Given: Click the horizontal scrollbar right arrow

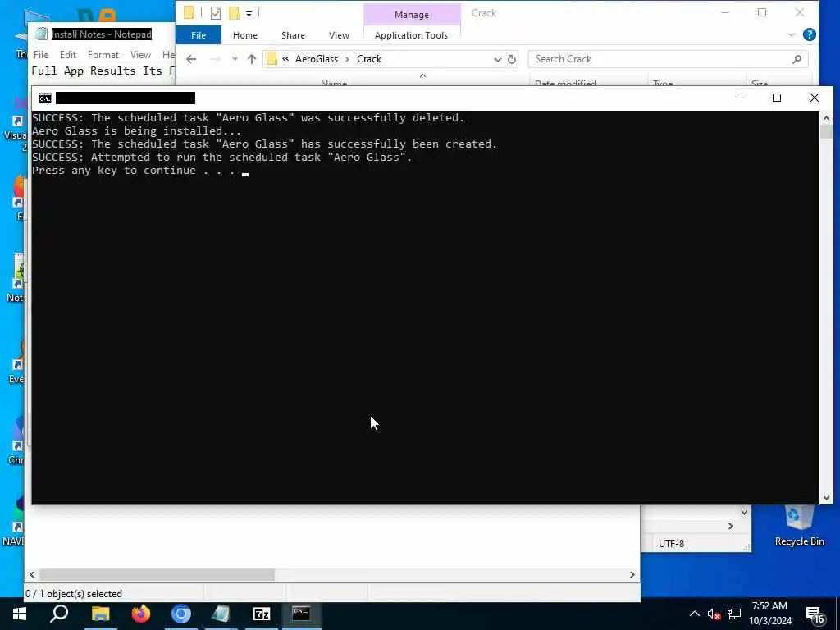Looking at the screenshot, I should (x=632, y=574).
